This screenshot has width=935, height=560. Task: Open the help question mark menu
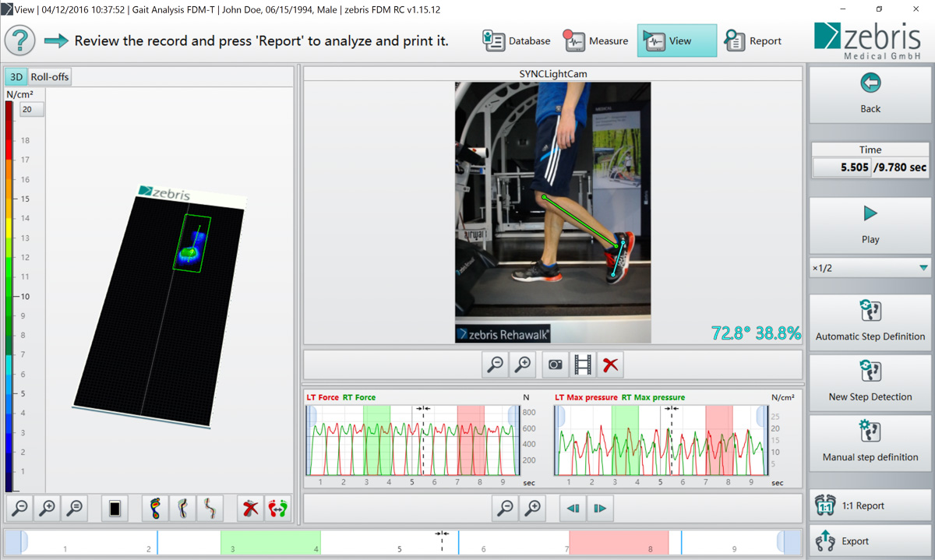pos(19,40)
